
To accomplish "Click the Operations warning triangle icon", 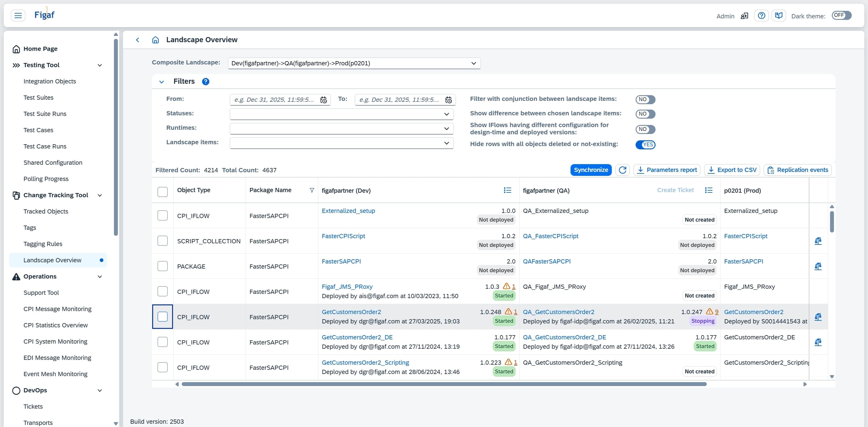I will (x=16, y=276).
